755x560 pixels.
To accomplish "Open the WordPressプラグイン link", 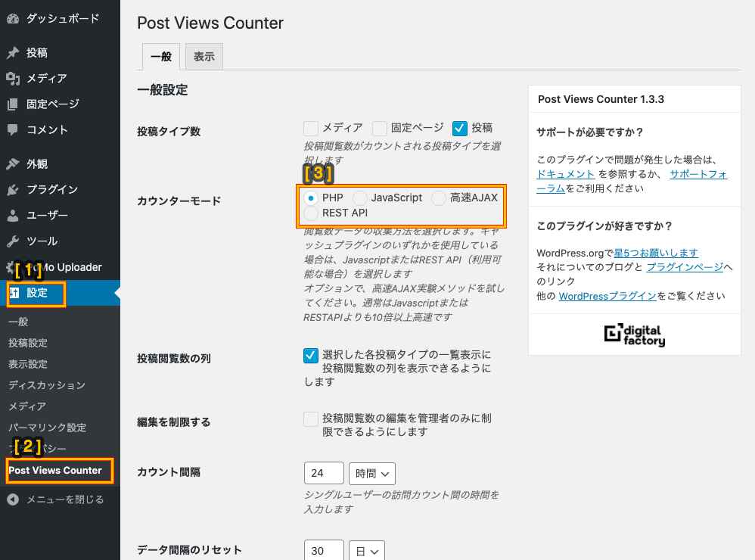I will [607, 296].
